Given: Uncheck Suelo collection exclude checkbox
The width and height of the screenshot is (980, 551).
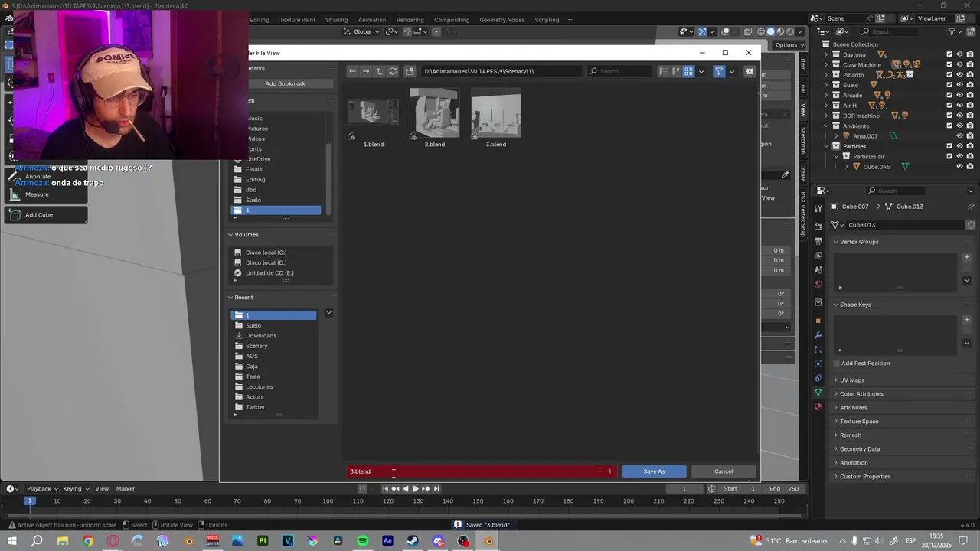Looking at the screenshot, I should coord(949,85).
